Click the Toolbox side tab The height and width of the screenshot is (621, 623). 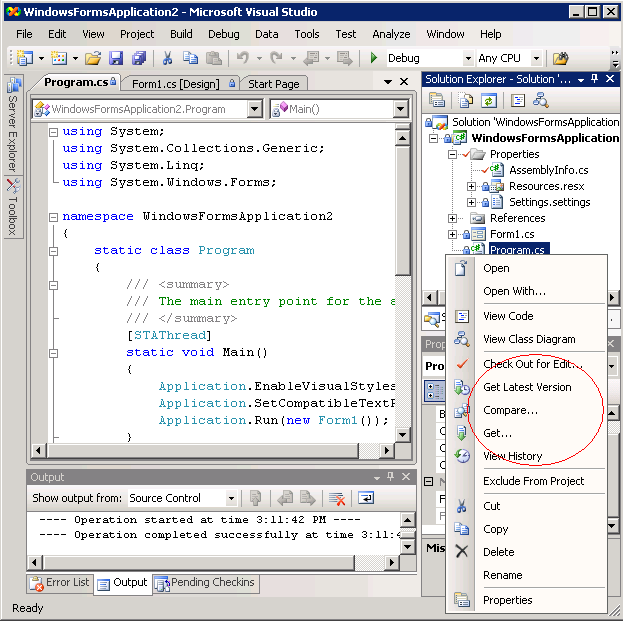pos(12,207)
